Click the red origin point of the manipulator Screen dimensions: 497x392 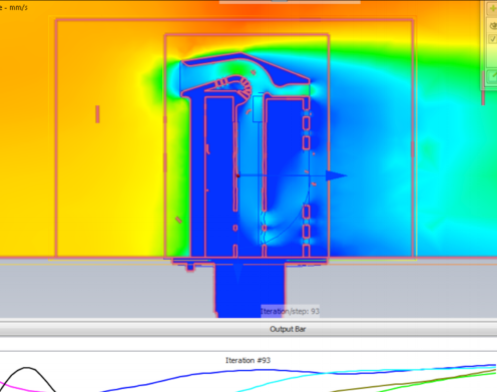238,176
